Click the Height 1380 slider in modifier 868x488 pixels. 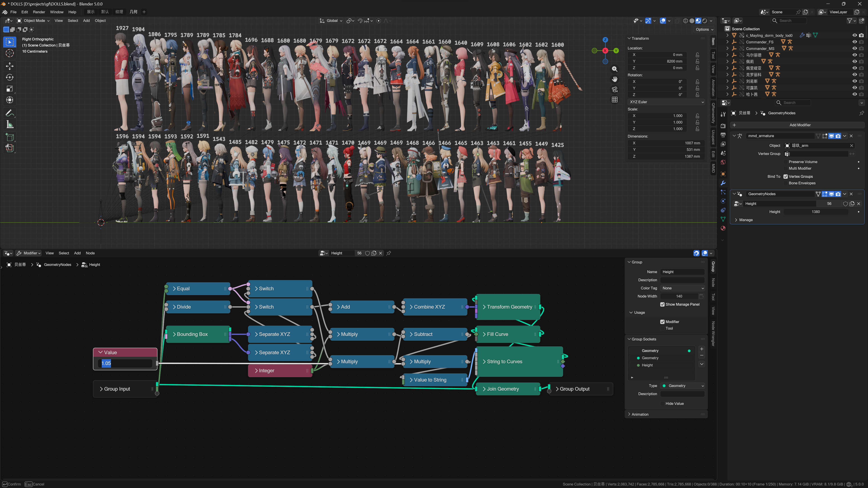(x=815, y=212)
